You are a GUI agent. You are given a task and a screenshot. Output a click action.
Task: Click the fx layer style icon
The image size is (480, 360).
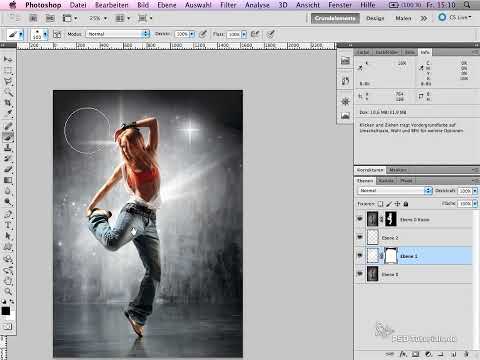pyautogui.click(x=403, y=354)
